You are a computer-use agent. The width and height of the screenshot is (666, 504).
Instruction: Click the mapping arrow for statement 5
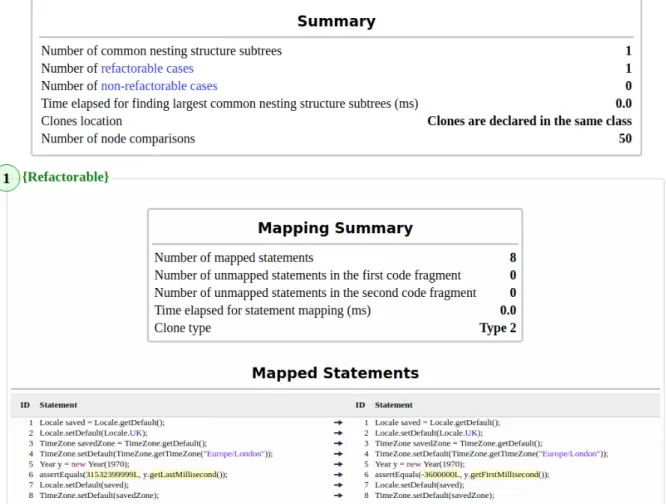pyautogui.click(x=338, y=464)
